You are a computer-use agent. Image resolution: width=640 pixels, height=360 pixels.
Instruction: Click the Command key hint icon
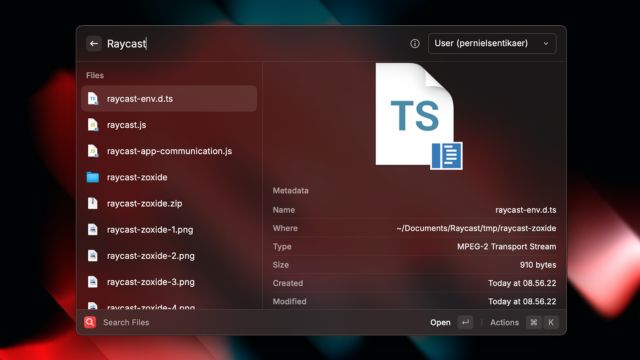tap(533, 322)
